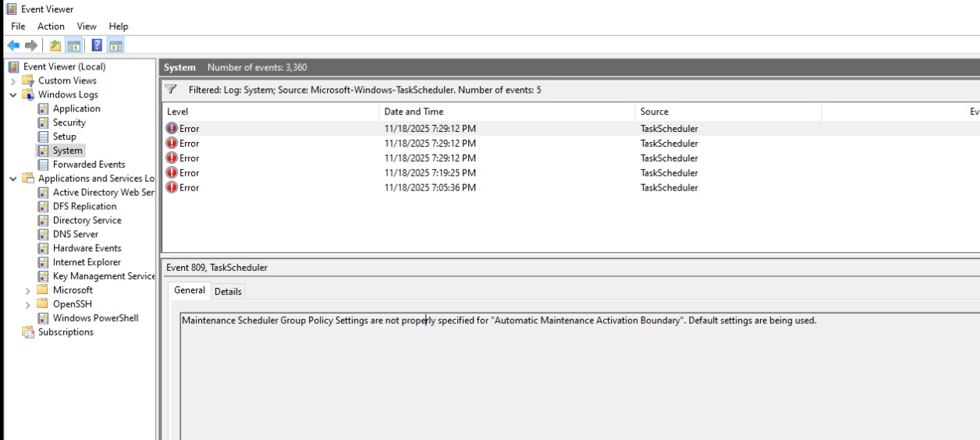Click the blue Back arrow in the toolbar
The image size is (980, 440).
tap(13, 45)
